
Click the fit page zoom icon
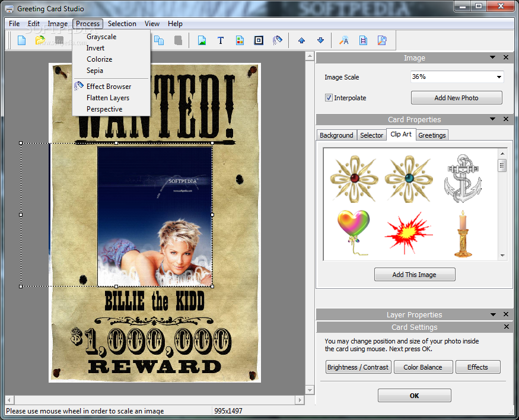[363, 40]
